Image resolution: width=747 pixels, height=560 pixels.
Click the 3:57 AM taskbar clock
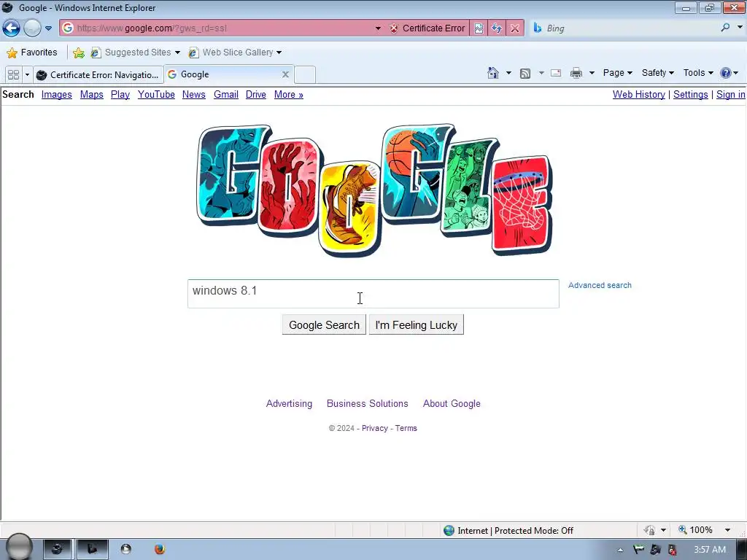pyautogui.click(x=709, y=550)
